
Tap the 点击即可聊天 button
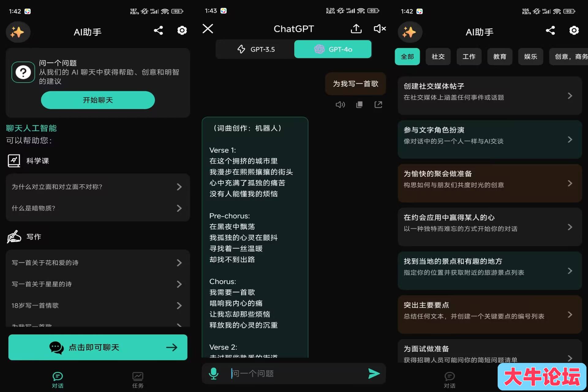[x=98, y=347]
